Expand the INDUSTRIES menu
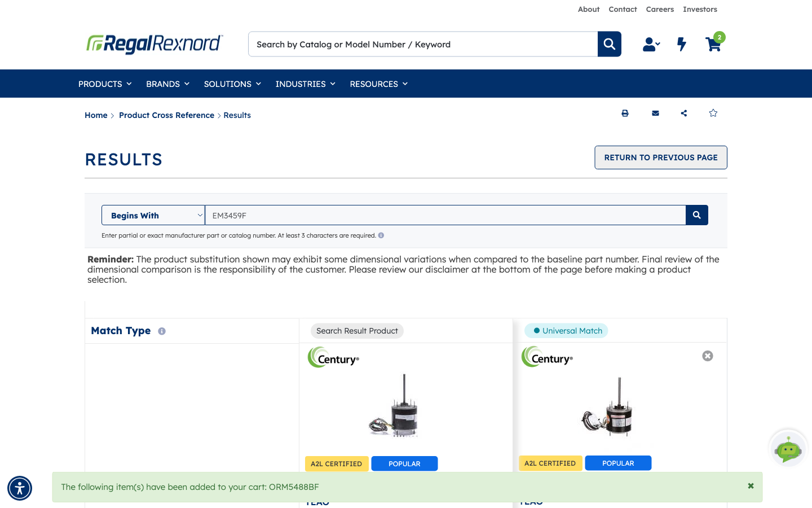Image resolution: width=812 pixels, height=508 pixels. 306,84
